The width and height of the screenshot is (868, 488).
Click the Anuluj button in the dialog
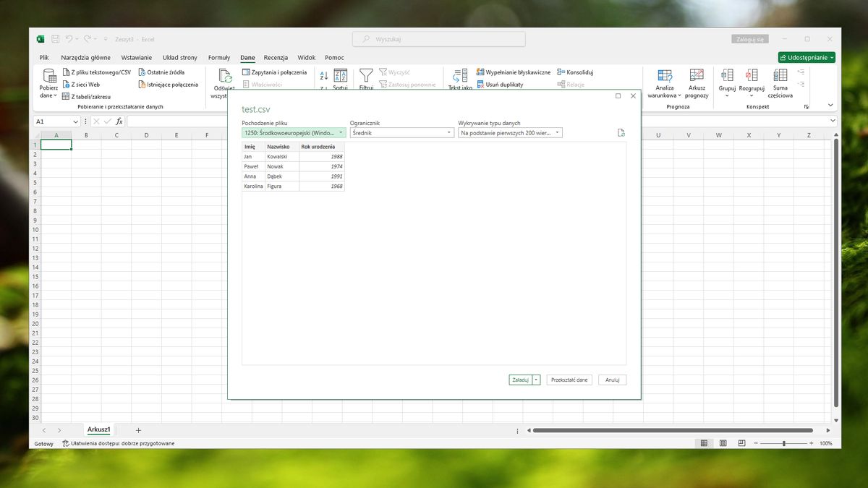[x=612, y=379]
